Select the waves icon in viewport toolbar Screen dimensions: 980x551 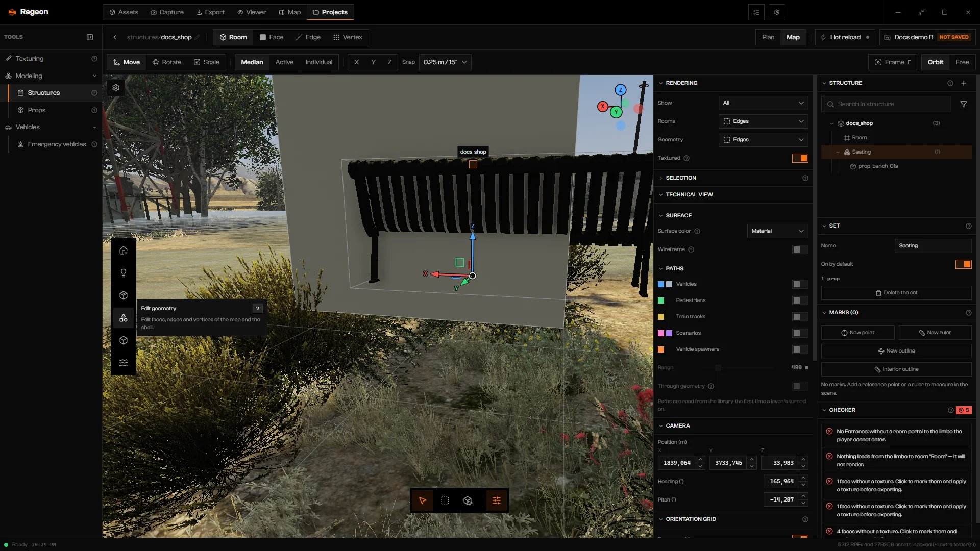(124, 363)
